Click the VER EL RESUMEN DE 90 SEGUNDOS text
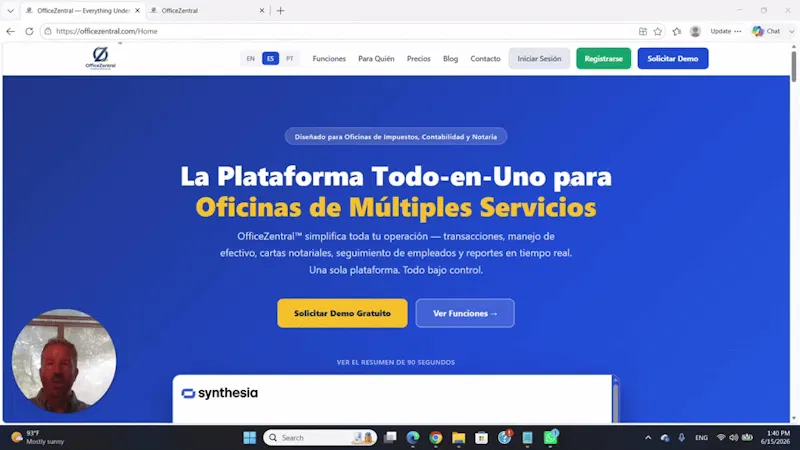This screenshot has width=800, height=450. pos(396,362)
